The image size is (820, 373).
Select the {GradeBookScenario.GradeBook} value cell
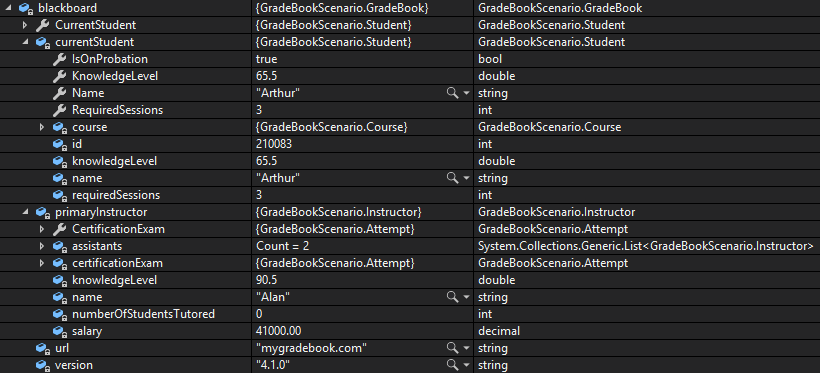(343, 8)
